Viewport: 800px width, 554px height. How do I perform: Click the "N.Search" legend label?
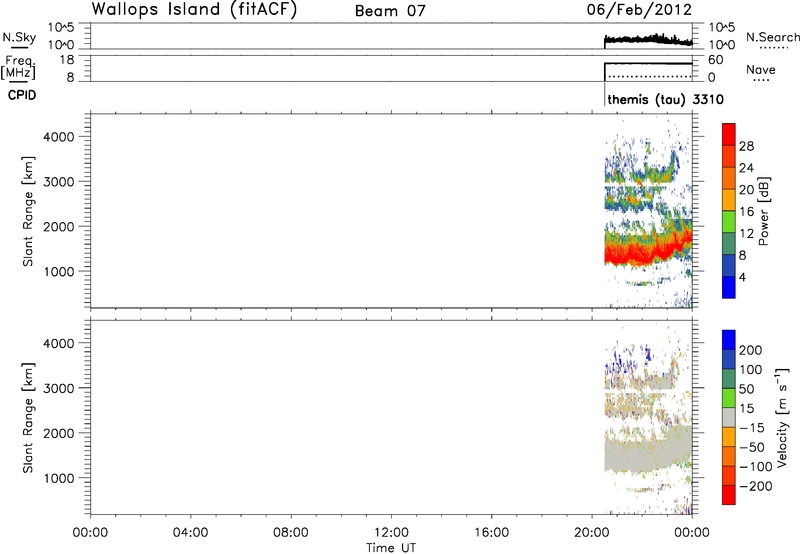pyautogui.click(x=773, y=37)
